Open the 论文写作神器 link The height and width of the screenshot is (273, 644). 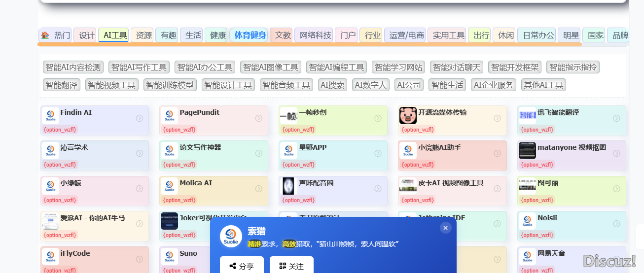[x=200, y=147]
